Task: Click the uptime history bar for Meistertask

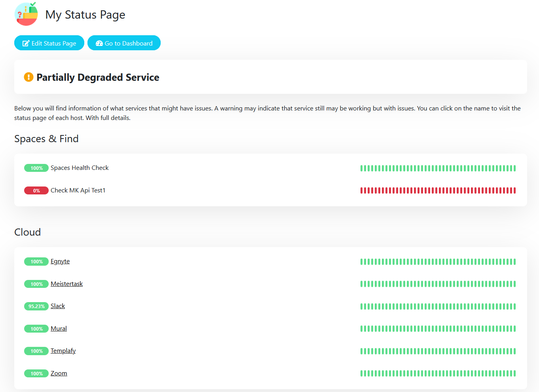Action: click(438, 284)
